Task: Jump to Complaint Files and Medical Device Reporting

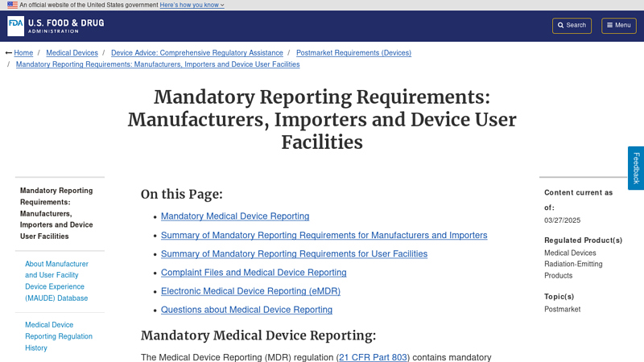Action: coord(254,273)
